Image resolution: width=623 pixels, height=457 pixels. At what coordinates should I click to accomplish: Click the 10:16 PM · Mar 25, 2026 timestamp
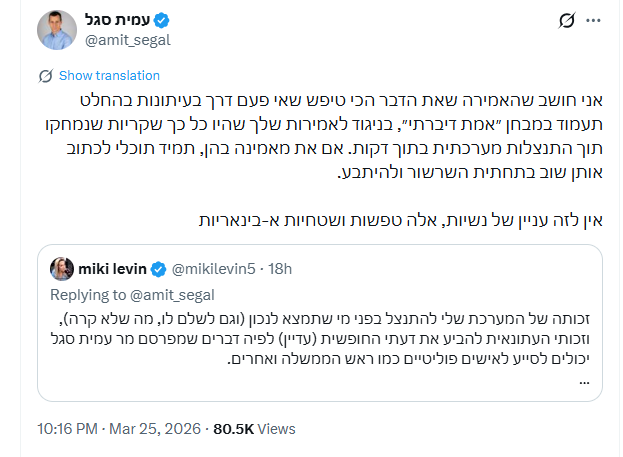[118, 428]
